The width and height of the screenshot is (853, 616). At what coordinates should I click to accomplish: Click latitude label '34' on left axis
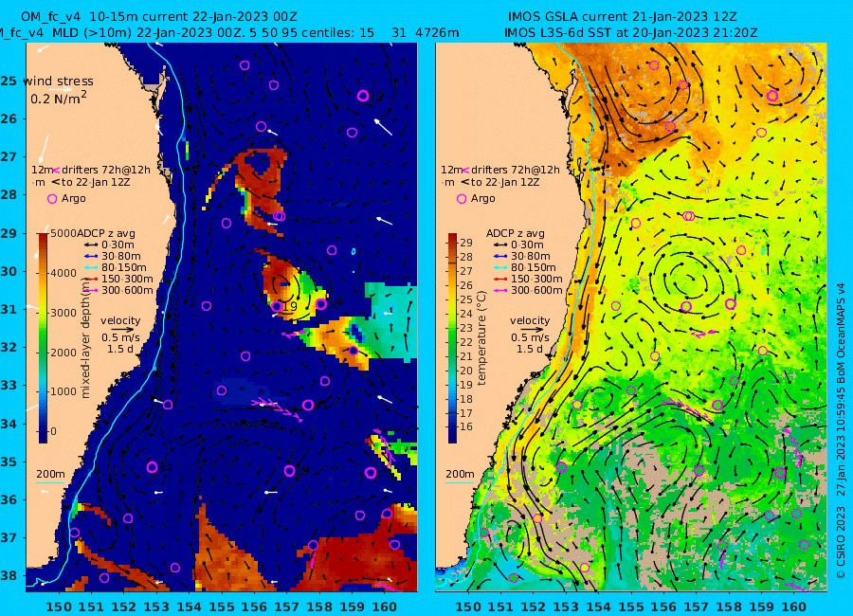click(x=9, y=424)
